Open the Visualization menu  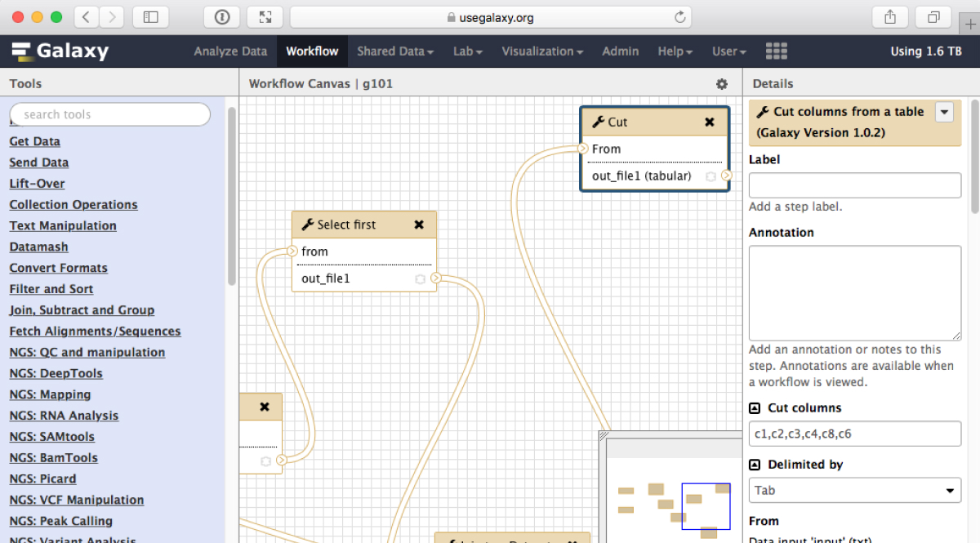[x=542, y=51]
